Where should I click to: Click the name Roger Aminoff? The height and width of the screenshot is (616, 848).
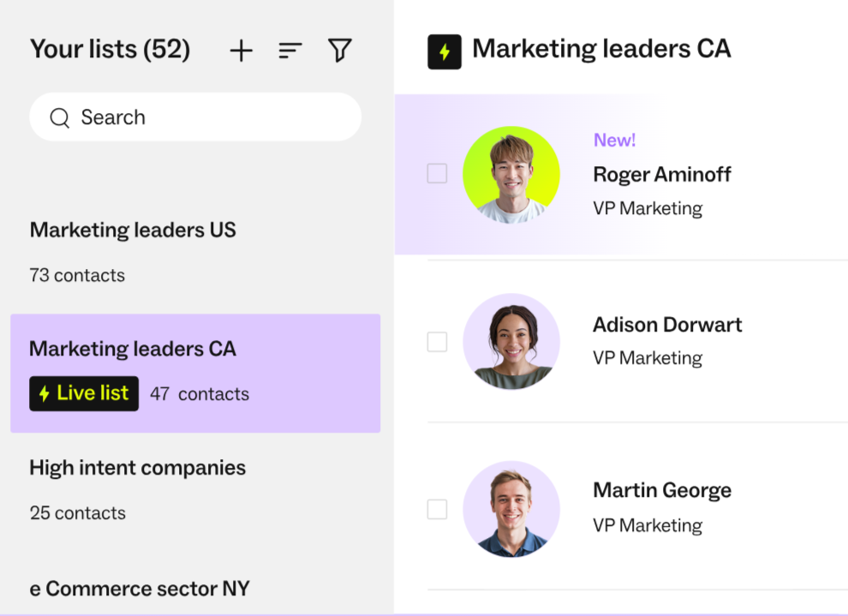tap(662, 175)
